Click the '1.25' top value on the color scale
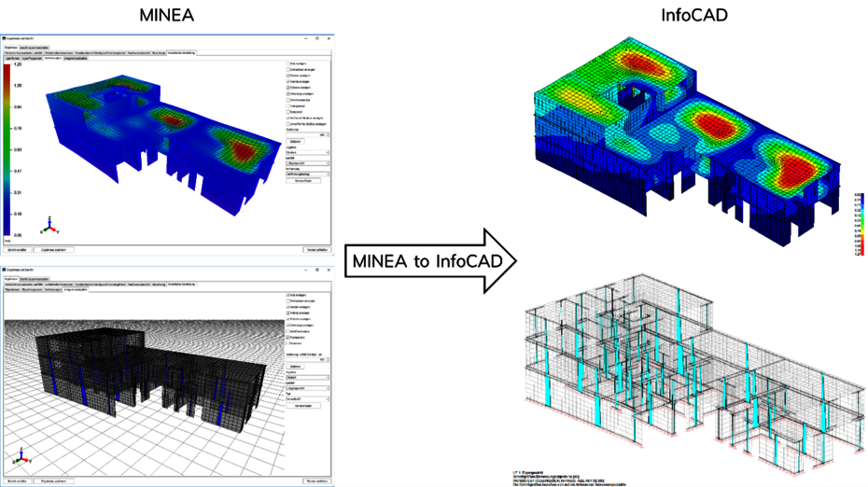 pos(18,64)
